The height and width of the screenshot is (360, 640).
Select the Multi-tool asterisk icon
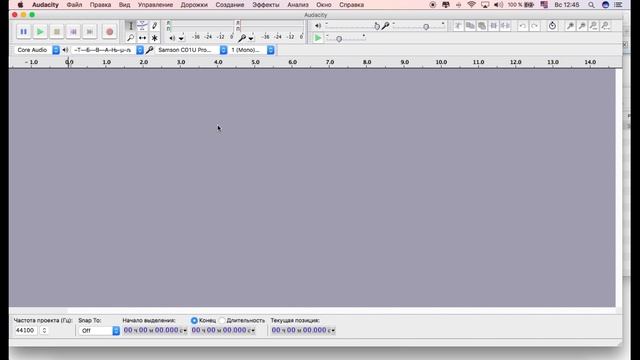pos(154,38)
